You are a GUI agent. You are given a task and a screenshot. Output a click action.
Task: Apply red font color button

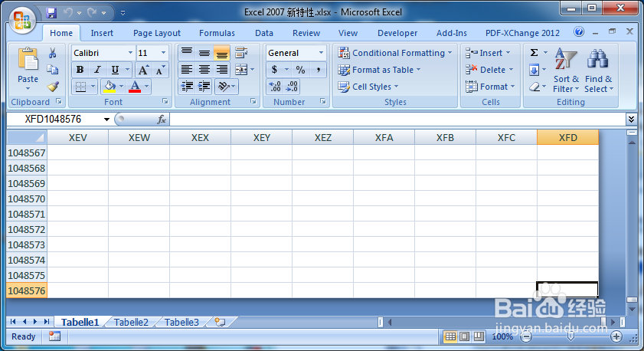click(135, 87)
